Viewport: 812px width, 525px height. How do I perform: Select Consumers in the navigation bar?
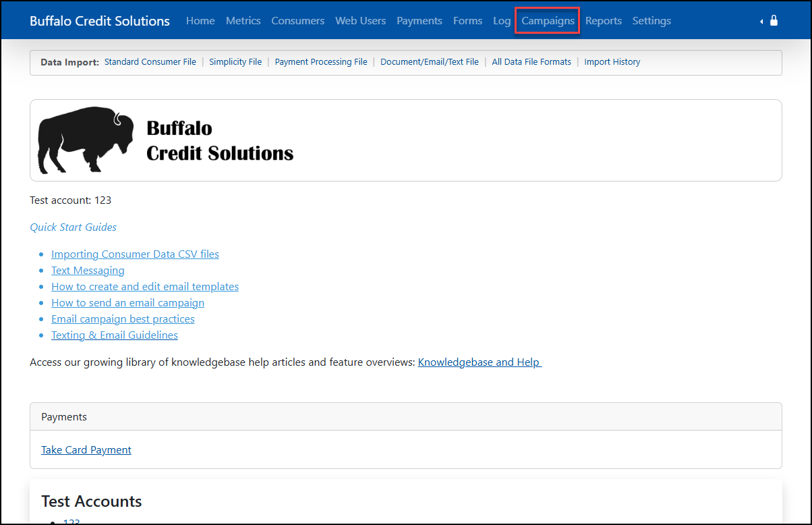[298, 21]
